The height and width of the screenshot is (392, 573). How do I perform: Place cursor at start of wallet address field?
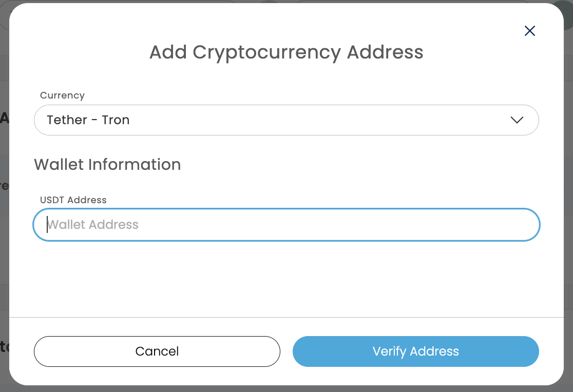point(48,225)
